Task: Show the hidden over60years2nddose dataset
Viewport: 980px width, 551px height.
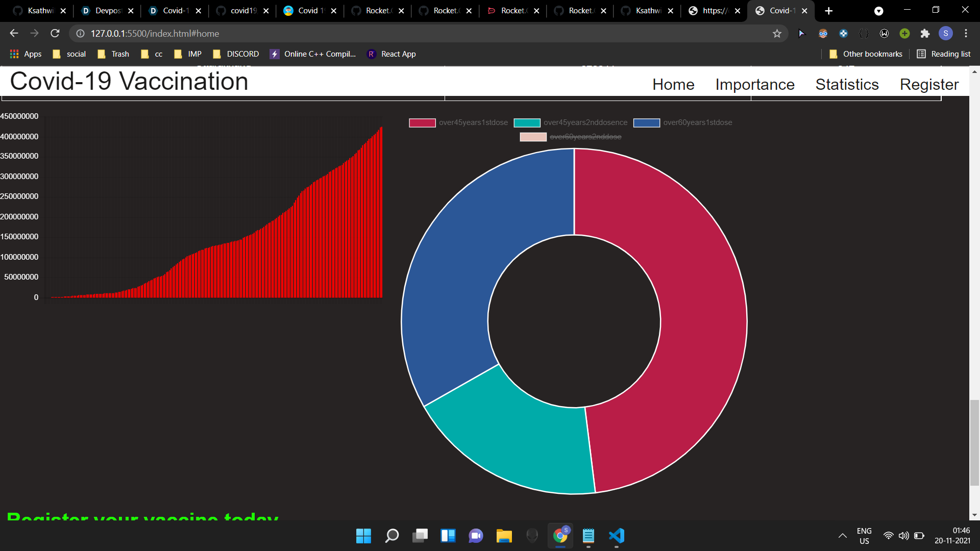Action: (585, 137)
